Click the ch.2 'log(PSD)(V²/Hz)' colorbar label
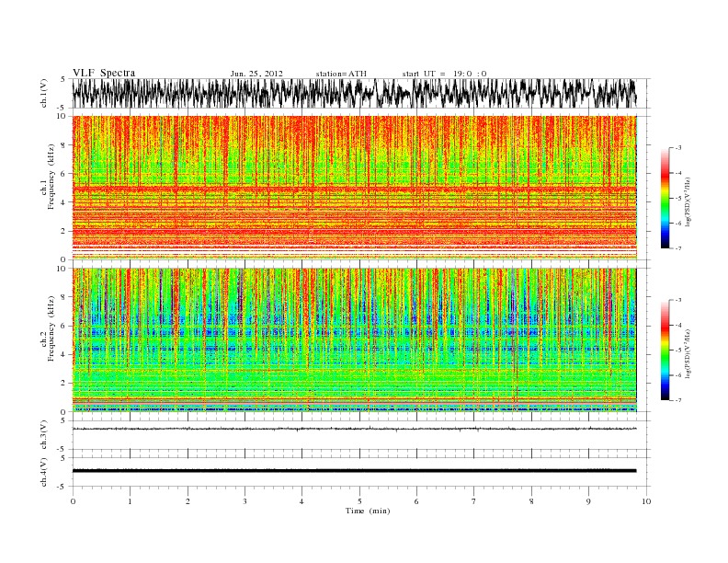This screenshot has height=563, width=728. point(689,353)
